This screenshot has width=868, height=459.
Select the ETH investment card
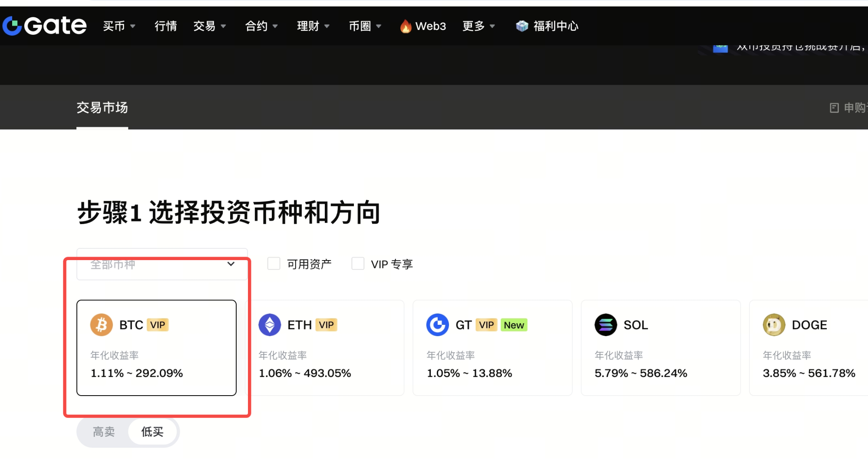(325, 348)
